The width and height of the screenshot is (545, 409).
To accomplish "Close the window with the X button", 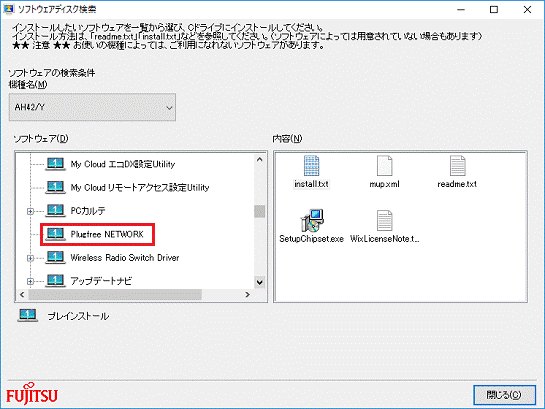I will (527, 10).
